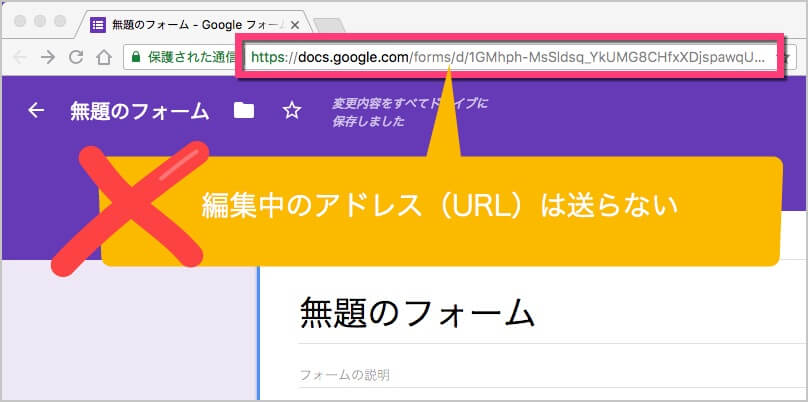Click the green secure lock icon
This screenshot has width=808, height=402.
(136, 57)
